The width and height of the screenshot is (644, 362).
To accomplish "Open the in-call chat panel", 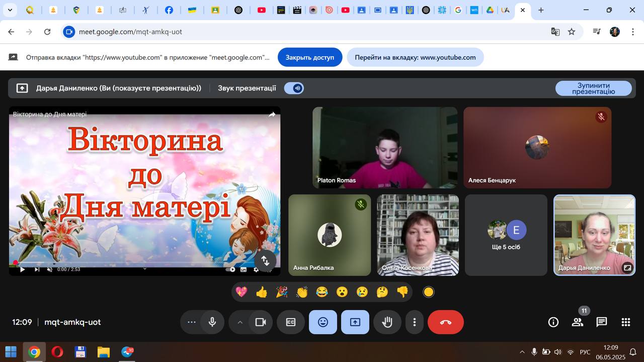I will [601, 322].
